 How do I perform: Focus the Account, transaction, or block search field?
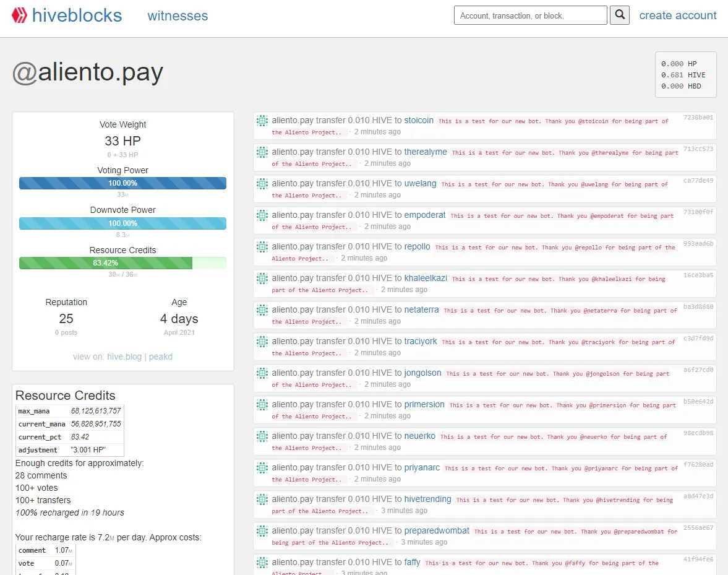(530, 15)
